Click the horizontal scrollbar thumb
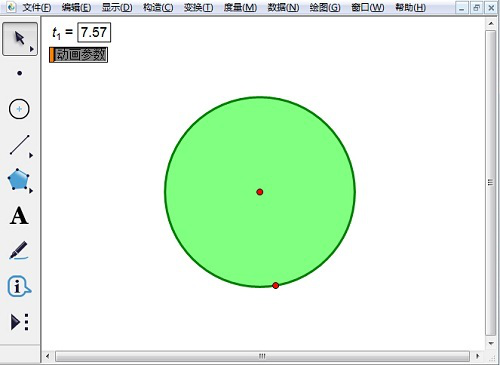500x365 pixels. [262, 356]
